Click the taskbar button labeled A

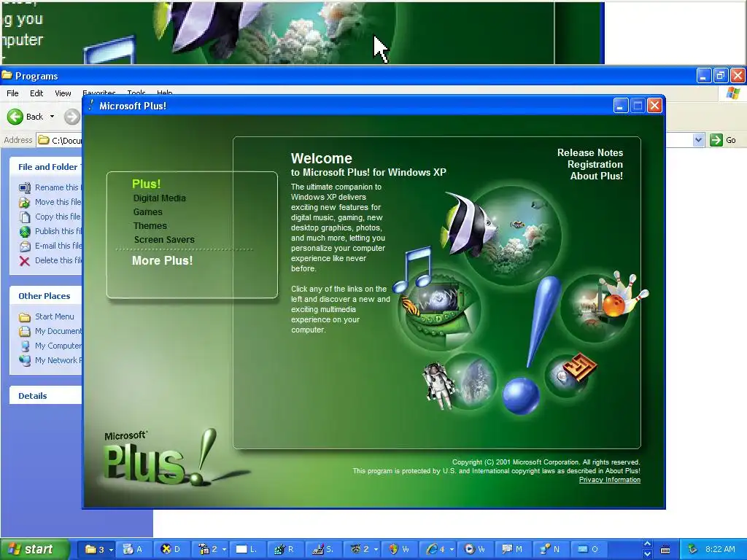134,550
